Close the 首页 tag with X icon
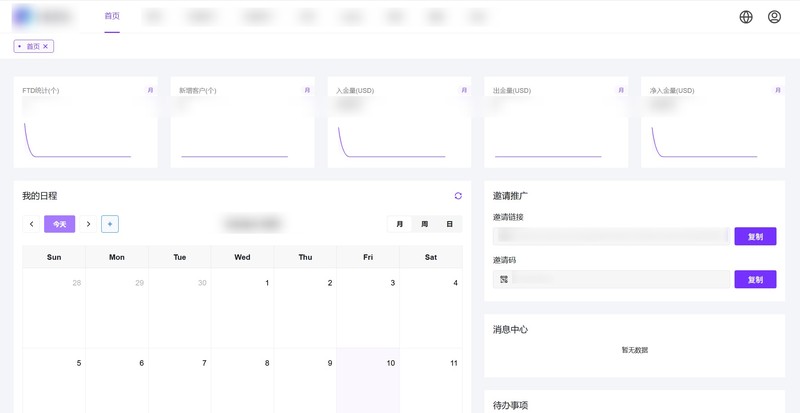This screenshot has height=413, width=800. point(46,47)
